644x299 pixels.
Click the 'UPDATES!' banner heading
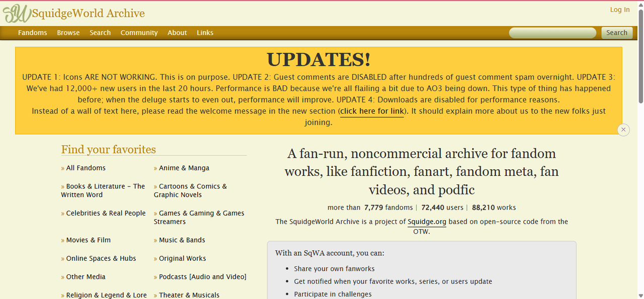(318, 59)
